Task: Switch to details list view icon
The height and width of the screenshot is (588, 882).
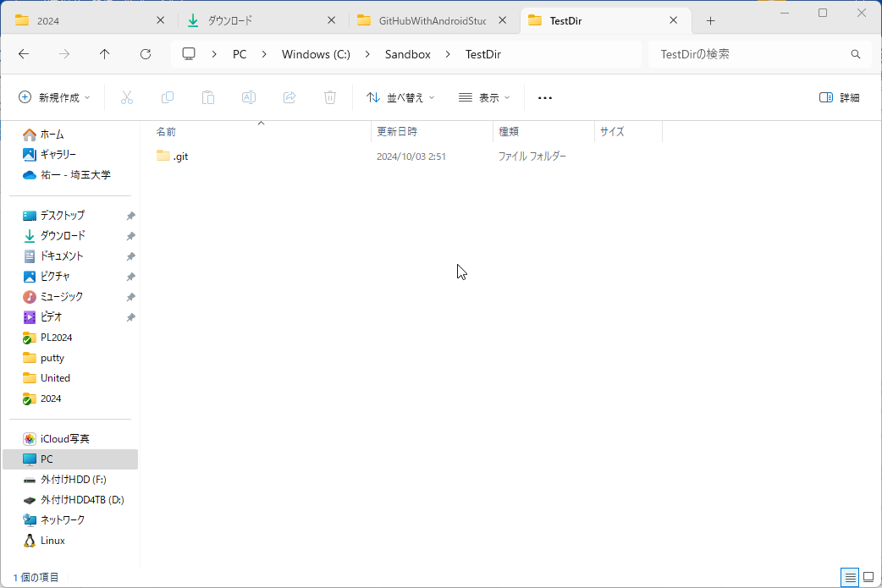Action: coord(850,577)
